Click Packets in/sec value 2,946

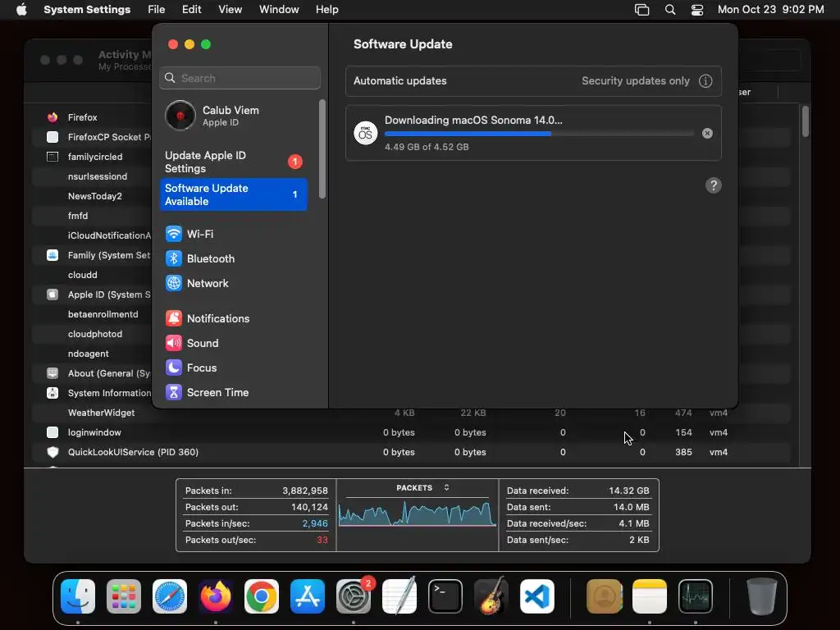(314, 524)
